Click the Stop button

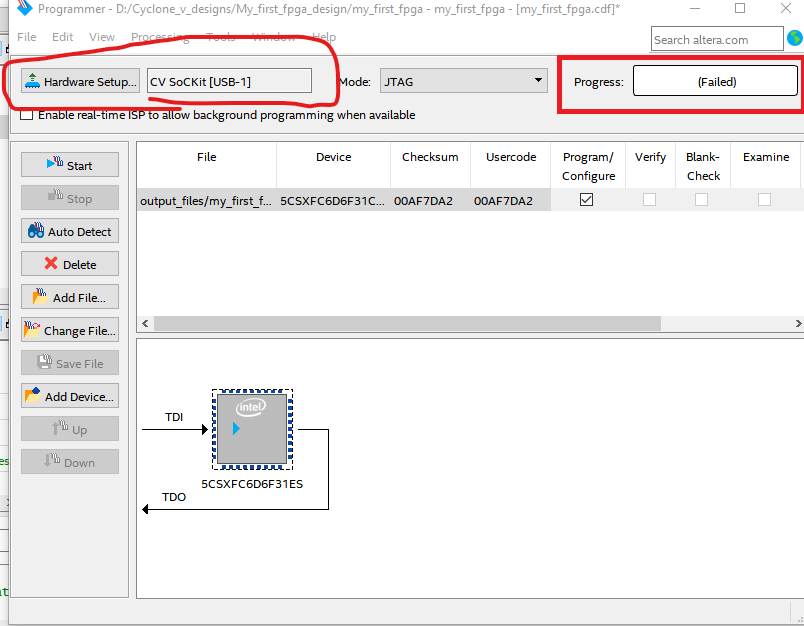pyautogui.click(x=70, y=198)
